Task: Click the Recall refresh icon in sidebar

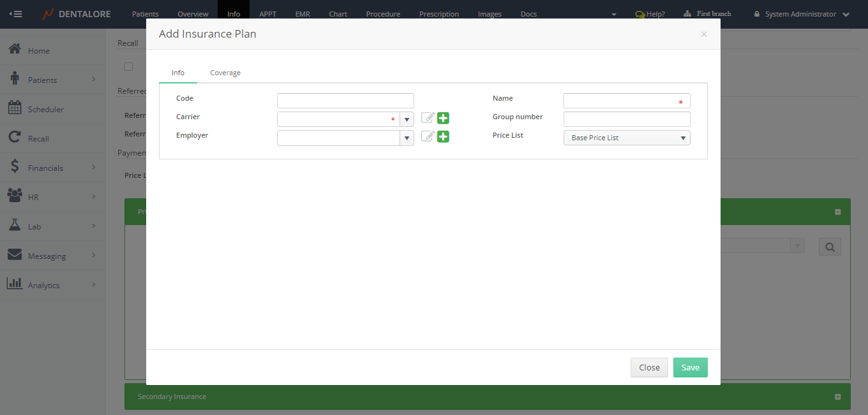Action: pyautogui.click(x=15, y=138)
